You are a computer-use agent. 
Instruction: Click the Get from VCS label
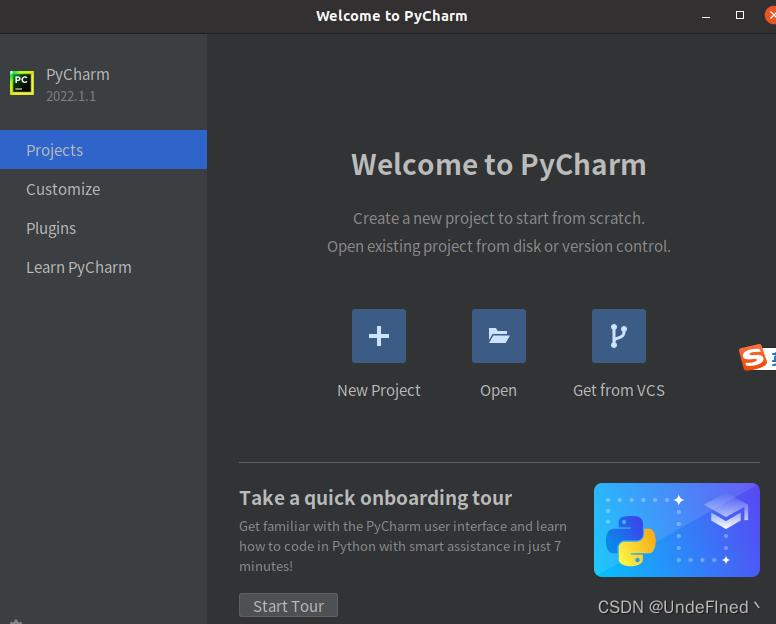tap(619, 390)
